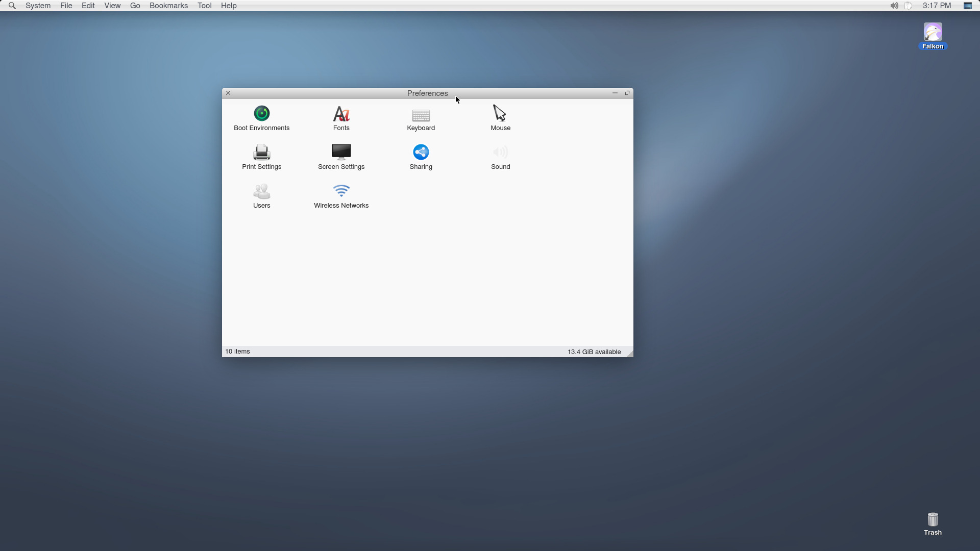Open Mouse preferences
The image size is (980, 551).
coord(500,118)
